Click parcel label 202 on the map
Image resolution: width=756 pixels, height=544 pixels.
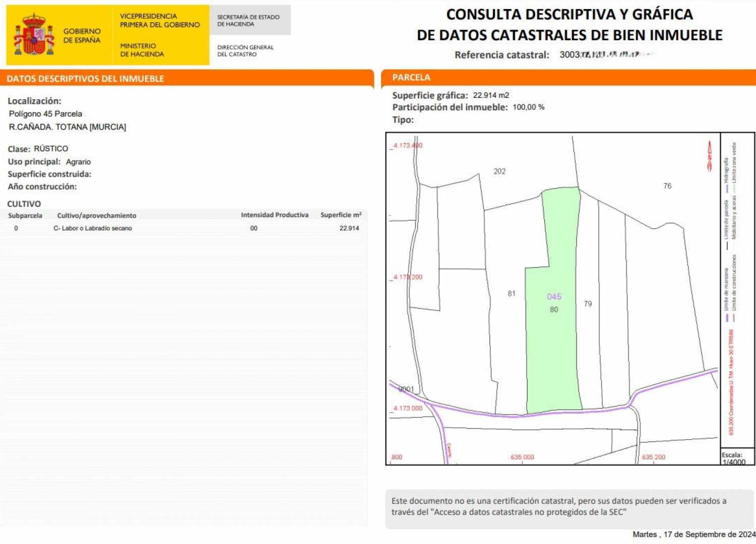(499, 171)
